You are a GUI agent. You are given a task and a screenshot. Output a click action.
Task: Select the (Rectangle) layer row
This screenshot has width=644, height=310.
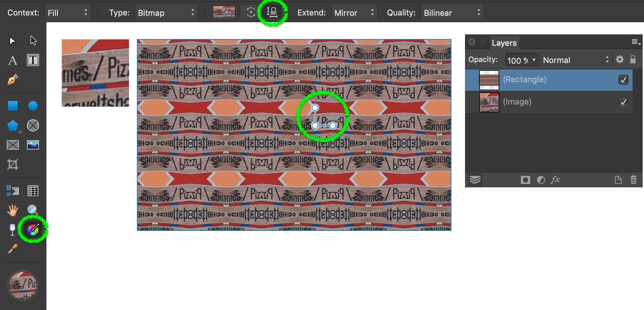click(549, 80)
